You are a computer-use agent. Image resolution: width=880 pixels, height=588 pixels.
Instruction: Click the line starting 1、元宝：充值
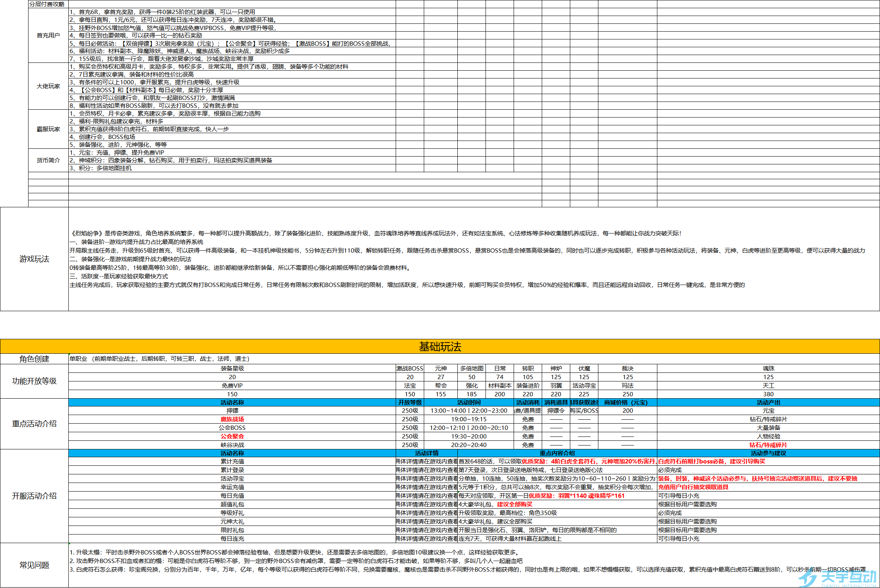(x=117, y=153)
